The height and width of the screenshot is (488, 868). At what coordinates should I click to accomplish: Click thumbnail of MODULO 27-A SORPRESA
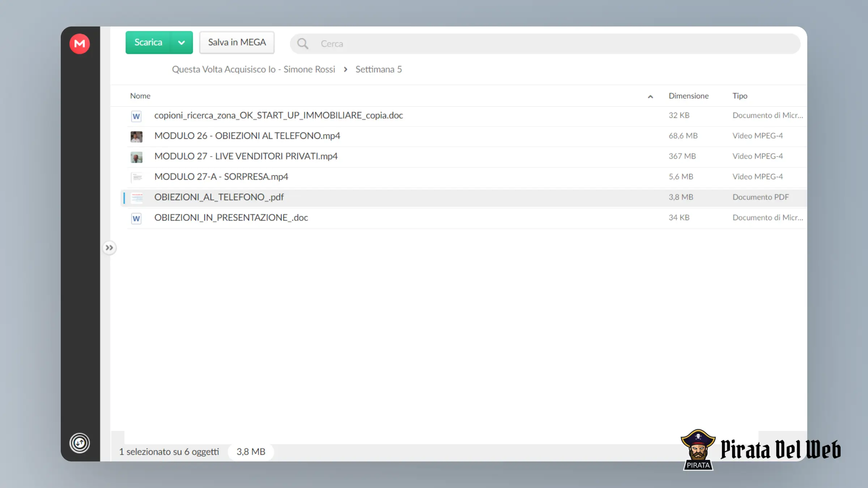pos(136,177)
